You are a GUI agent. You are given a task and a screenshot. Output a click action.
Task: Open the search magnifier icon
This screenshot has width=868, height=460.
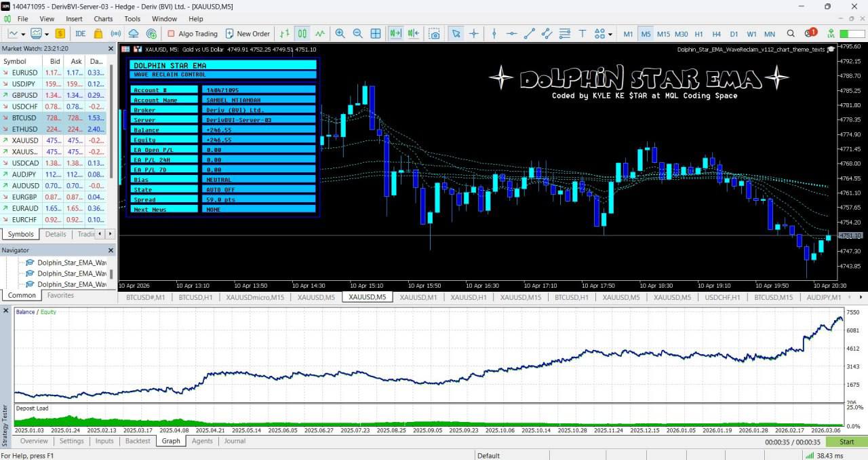pyautogui.click(x=791, y=33)
